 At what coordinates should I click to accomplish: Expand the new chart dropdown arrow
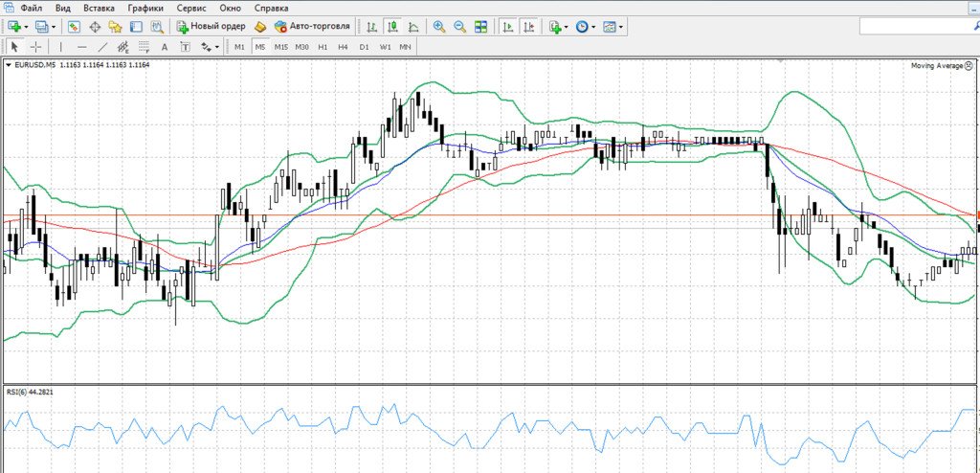(26, 27)
